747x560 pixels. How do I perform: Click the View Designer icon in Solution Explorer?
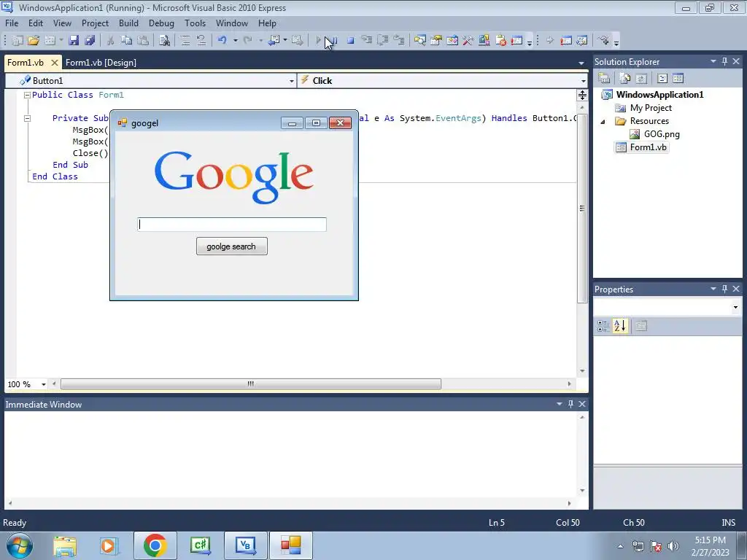(x=678, y=78)
